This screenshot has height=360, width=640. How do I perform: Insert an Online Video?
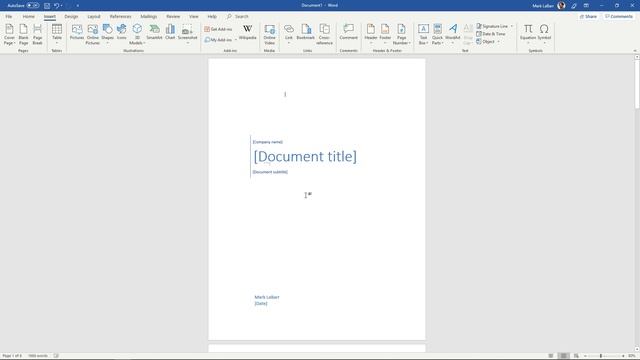click(269, 34)
